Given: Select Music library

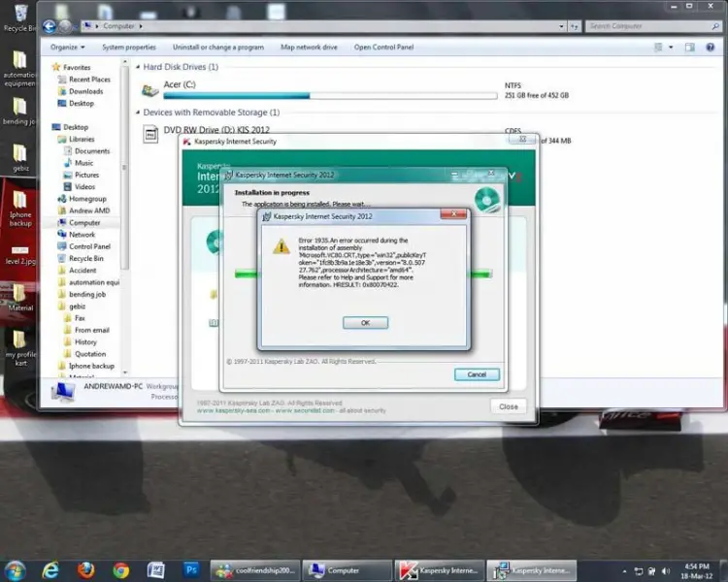Looking at the screenshot, I should pos(79,163).
